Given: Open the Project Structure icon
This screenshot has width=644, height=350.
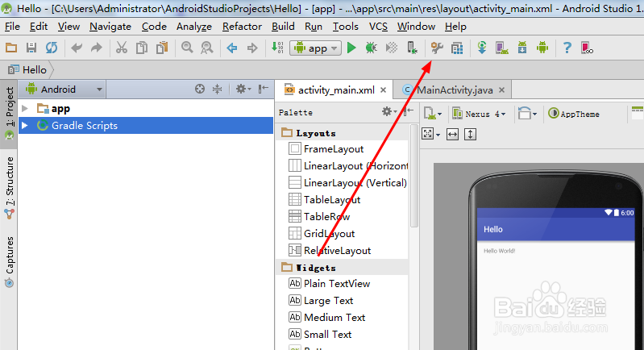Looking at the screenshot, I should click(x=457, y=48).
